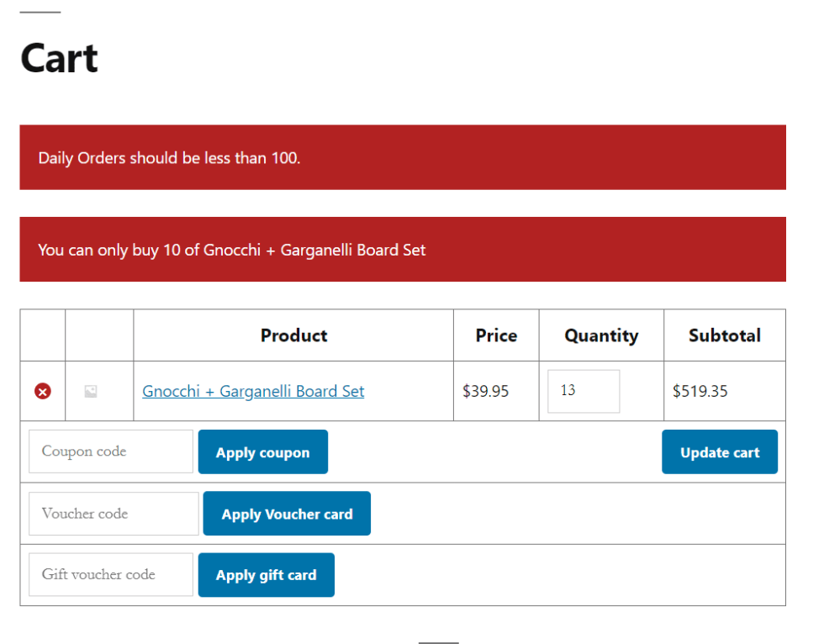The height and width of the screenshot is (644, 824).
Task: Click the $39.95 unit price cell
Action: click(486, 391)
